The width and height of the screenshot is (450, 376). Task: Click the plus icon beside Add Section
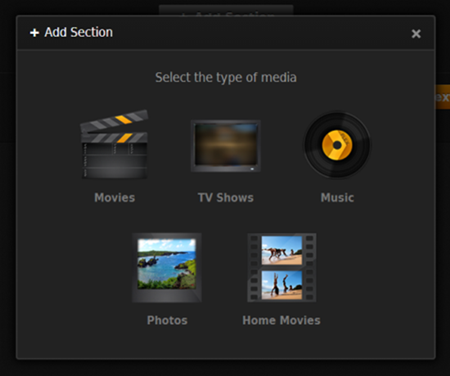[x=34, y=33]
